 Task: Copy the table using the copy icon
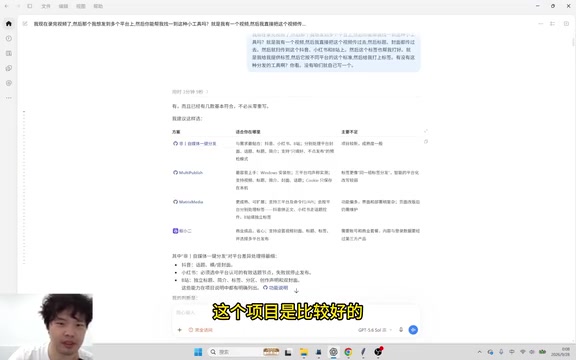click(426, 141)
